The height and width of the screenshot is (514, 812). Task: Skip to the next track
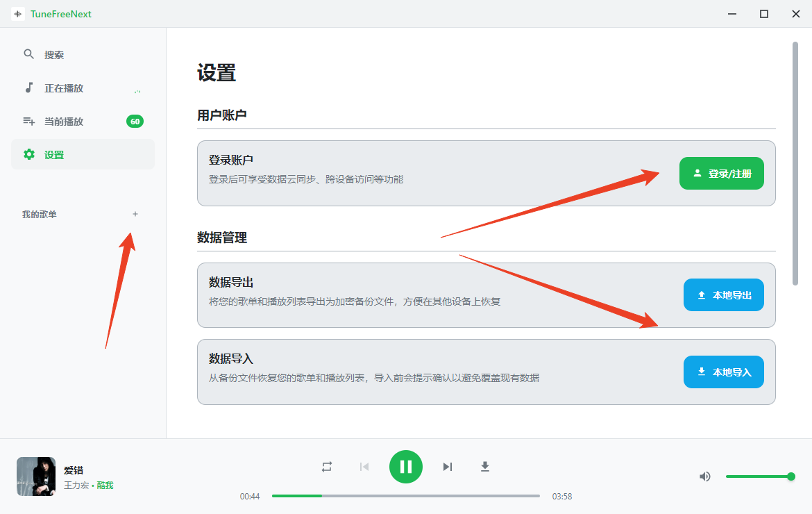[x=448, y=467]
